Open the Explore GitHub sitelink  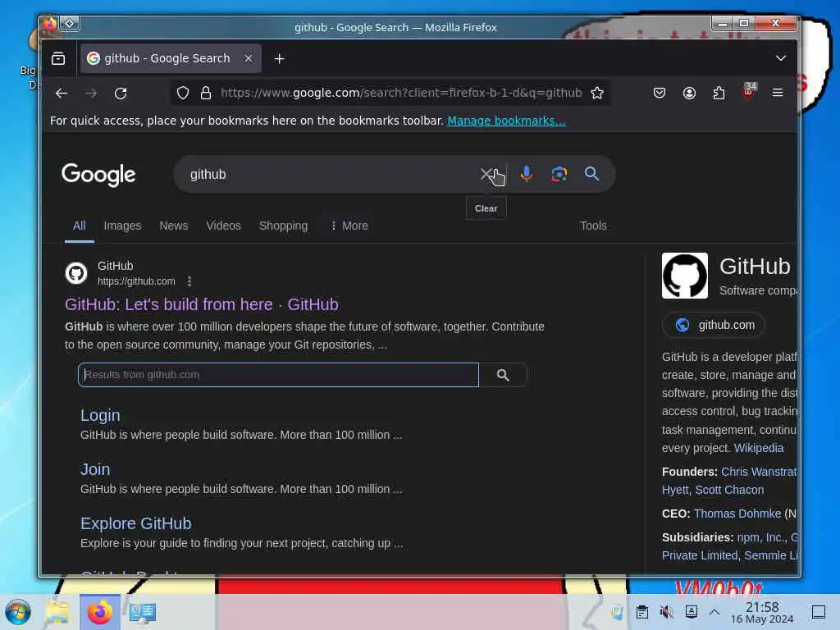(136, 523)
